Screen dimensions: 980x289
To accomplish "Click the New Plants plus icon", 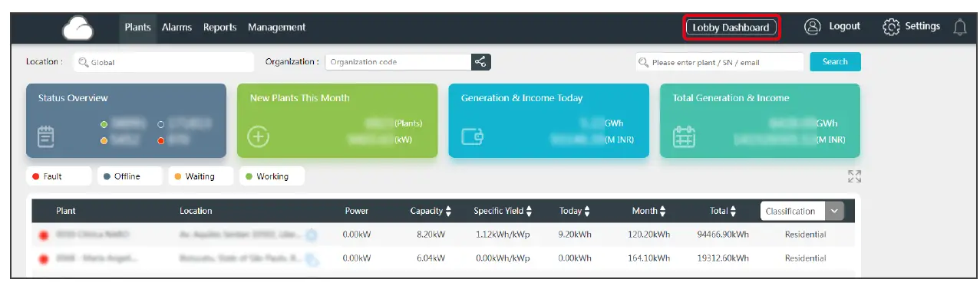I will coord(259,137).
